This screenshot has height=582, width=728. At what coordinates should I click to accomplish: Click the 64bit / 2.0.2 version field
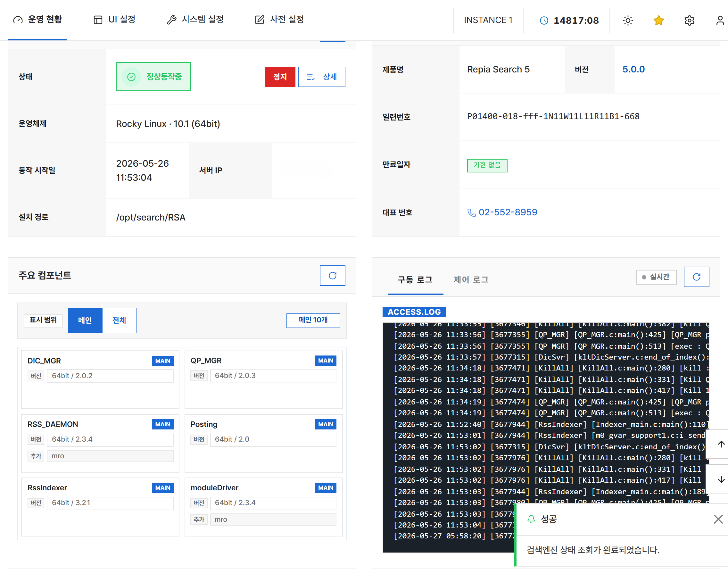tap(110, 376)
